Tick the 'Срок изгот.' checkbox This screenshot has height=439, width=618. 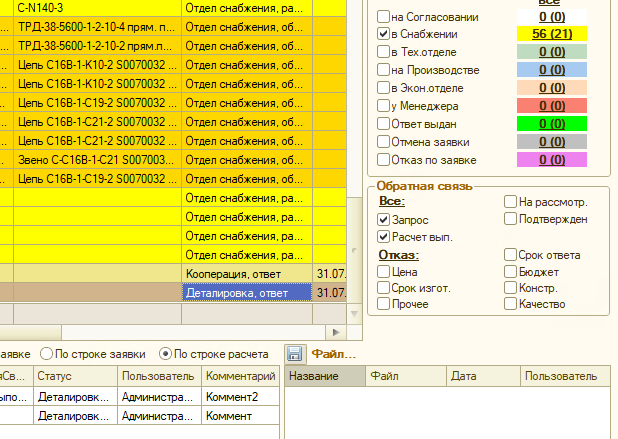click(x=383, y=288)
